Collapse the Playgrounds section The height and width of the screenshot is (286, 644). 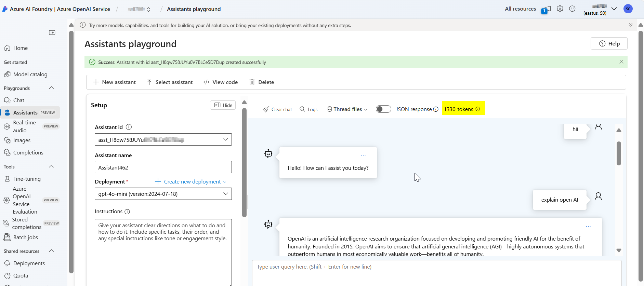coord(51,88)
